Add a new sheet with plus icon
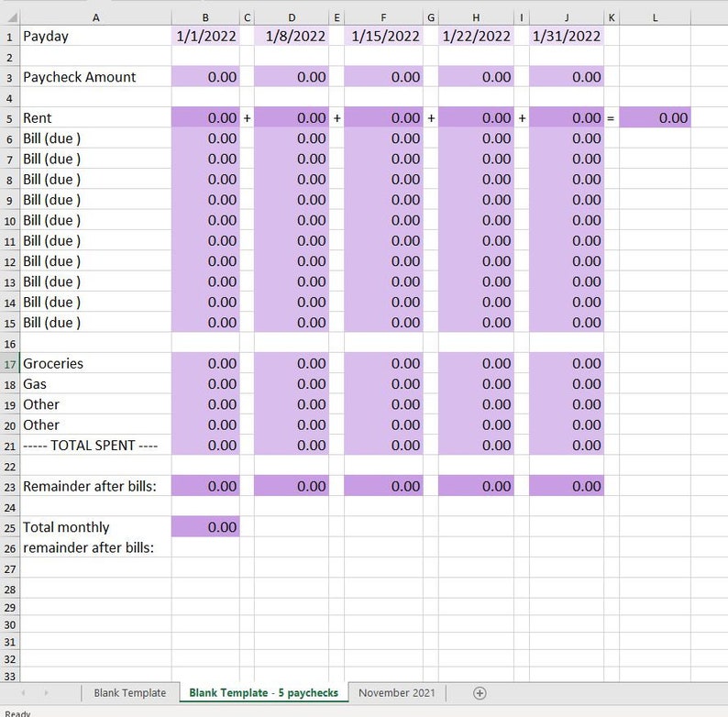Image resolution: width=728 pixels, height=717 pixels. click(x=480, y=693)
